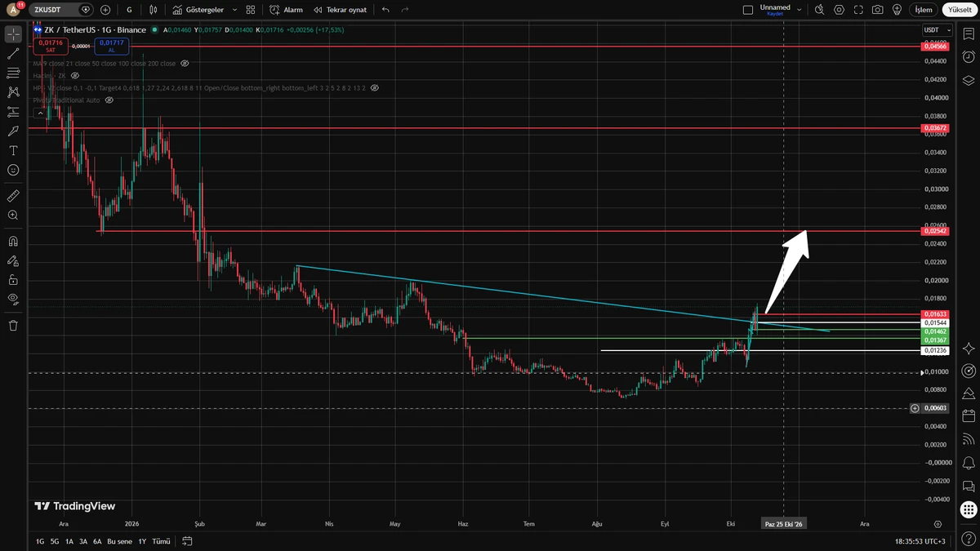980x551 pixels.
Task: Select the trend line drawing tool
Action: click(13, 54)
